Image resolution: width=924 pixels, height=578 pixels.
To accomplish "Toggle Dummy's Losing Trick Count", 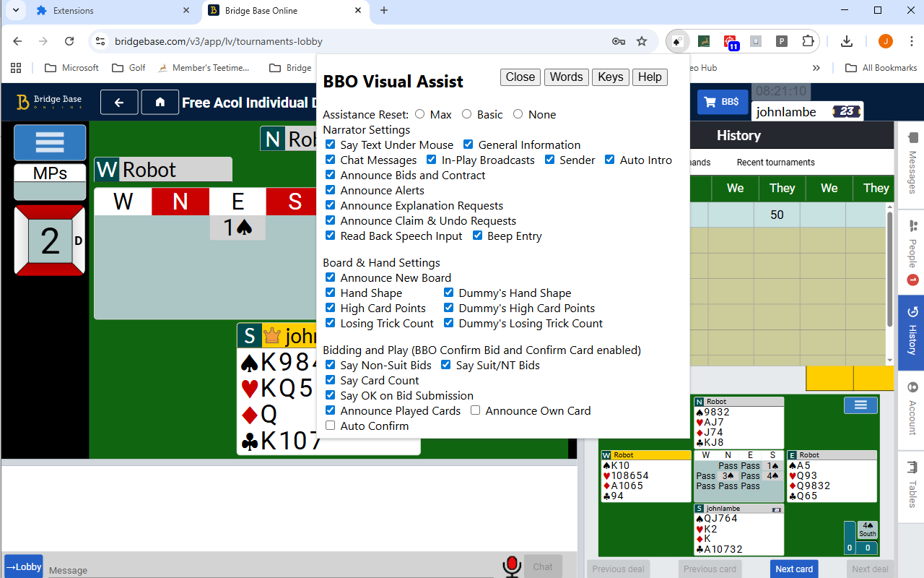I will [448, 323].
